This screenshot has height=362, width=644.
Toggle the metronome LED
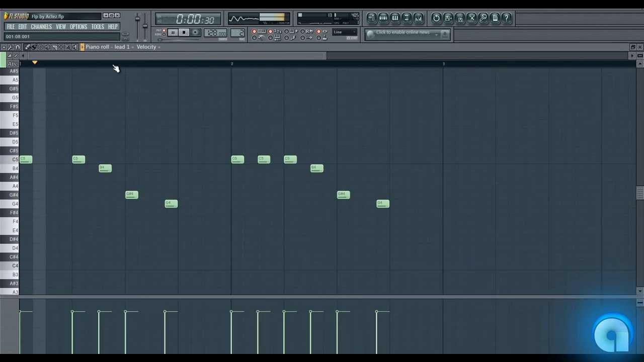point(254,38)
